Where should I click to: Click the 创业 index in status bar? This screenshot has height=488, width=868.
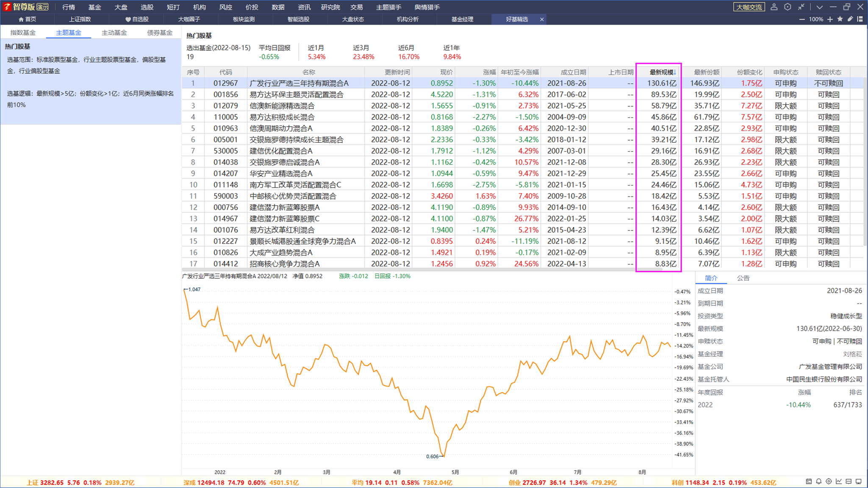[562, 482]
